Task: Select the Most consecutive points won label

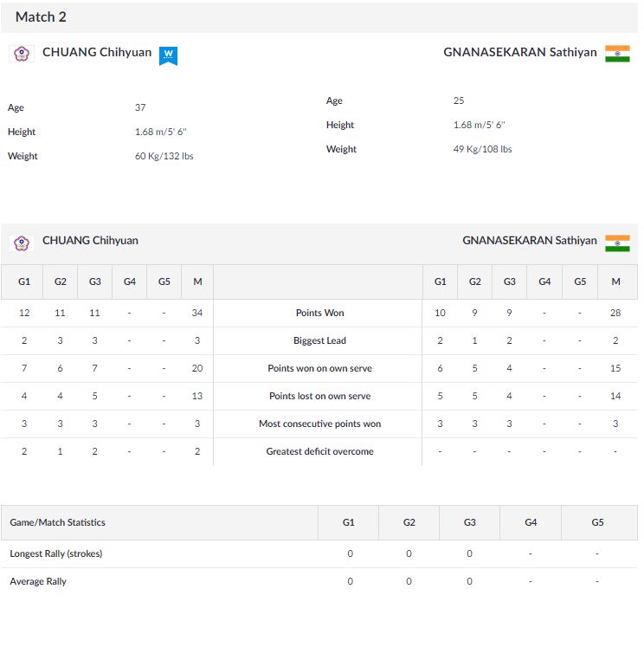Action: [319, 424]
